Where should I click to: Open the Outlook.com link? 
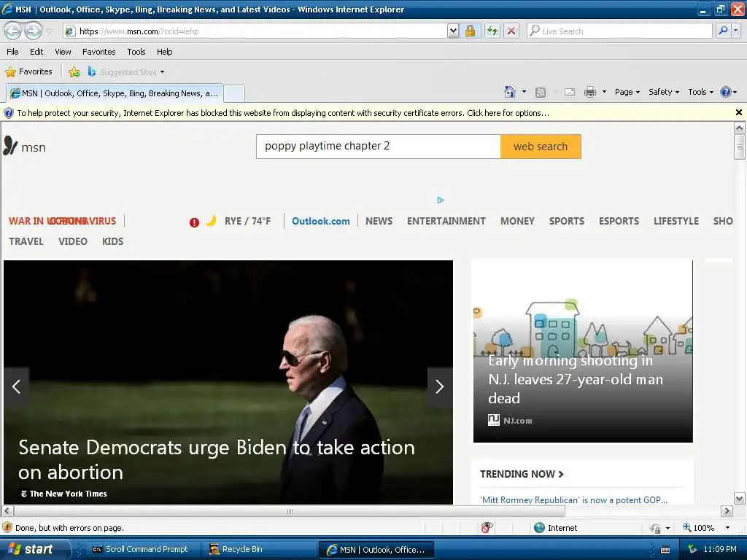click(321, 221)
